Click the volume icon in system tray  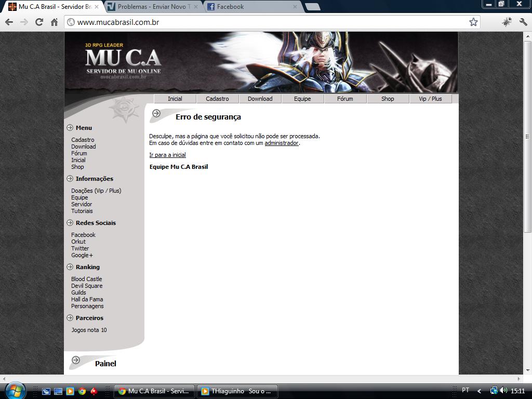point(503,391)
